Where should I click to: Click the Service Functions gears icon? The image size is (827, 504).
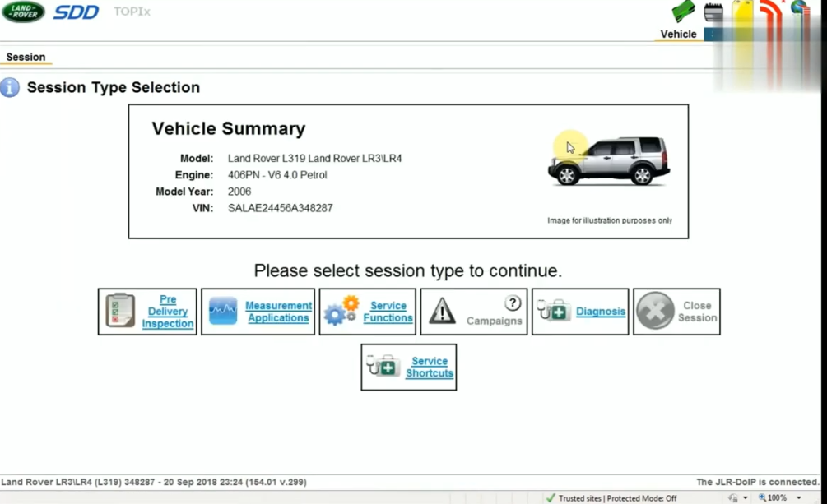click(x=341, y=310)
